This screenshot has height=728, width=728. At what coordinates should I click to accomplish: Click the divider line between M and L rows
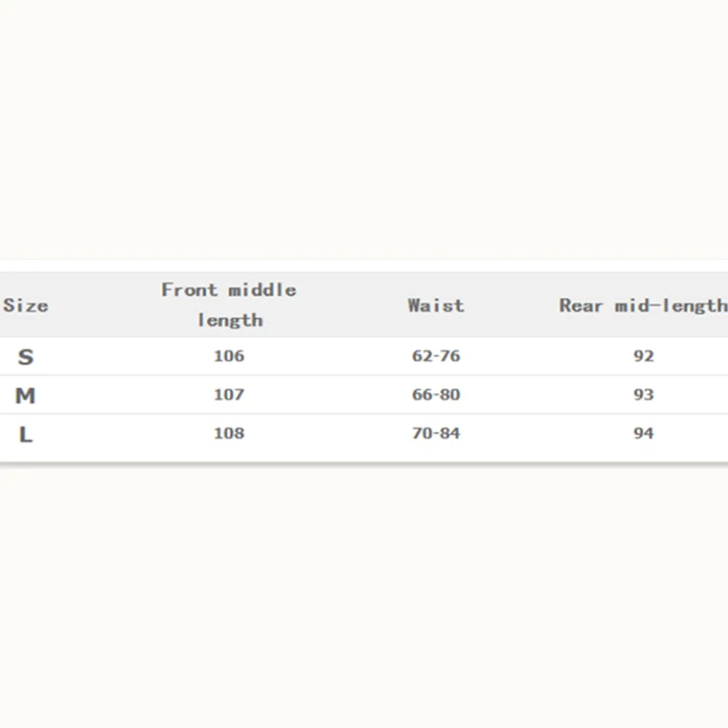pos(364,414)
